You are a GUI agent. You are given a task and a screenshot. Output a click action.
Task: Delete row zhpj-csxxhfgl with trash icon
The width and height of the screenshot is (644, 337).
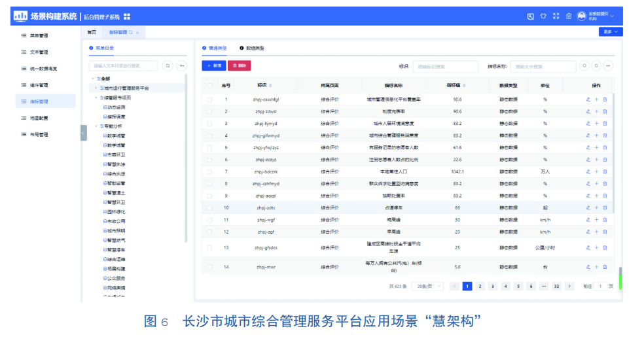pos(605,99)
